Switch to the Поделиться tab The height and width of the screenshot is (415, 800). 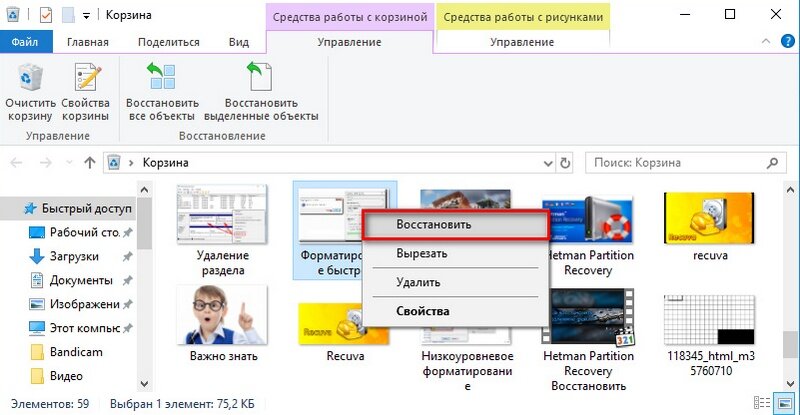168,42
